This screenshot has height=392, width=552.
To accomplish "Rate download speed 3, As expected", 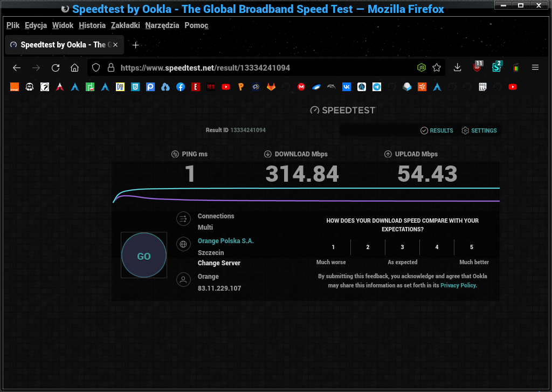I will point(402,247).
